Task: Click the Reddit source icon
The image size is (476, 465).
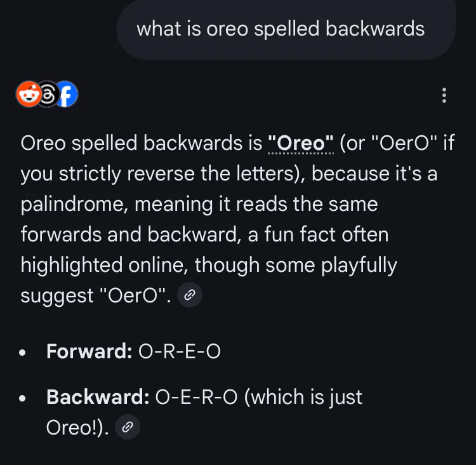Action: (x=27, y=95)
